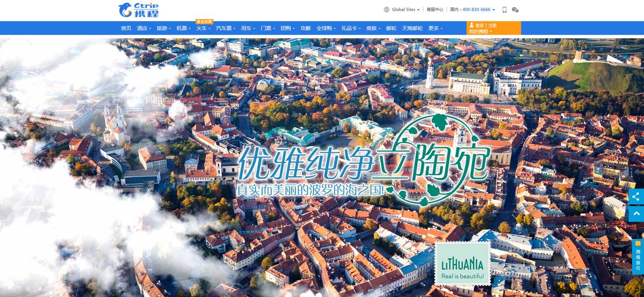
Task: Expand the 机票 flights menu
Action: coord(184,28)
